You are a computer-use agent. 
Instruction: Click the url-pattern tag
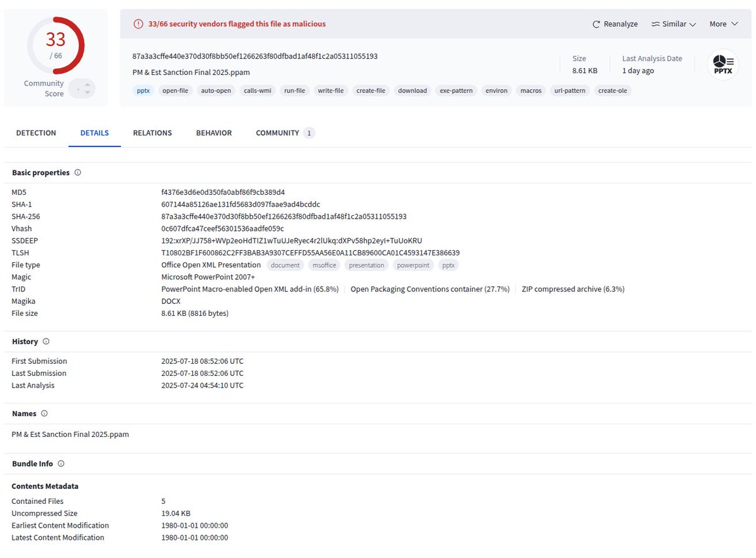tap(570, 91)
